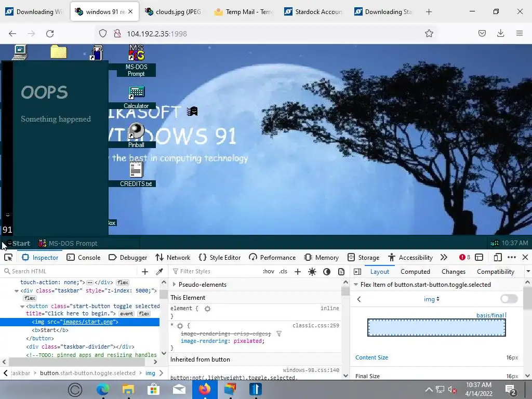Select element rule highlighter icon
The image size is (532, 399).
[207, 309]
